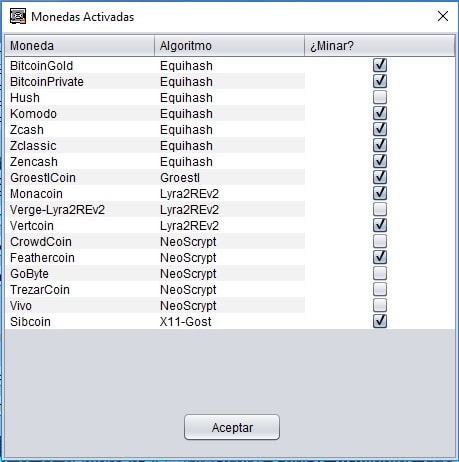Click Equihash cell in the BitcoinGold row
This screenshot has width=459, height=462.
[x=229, y=66]
